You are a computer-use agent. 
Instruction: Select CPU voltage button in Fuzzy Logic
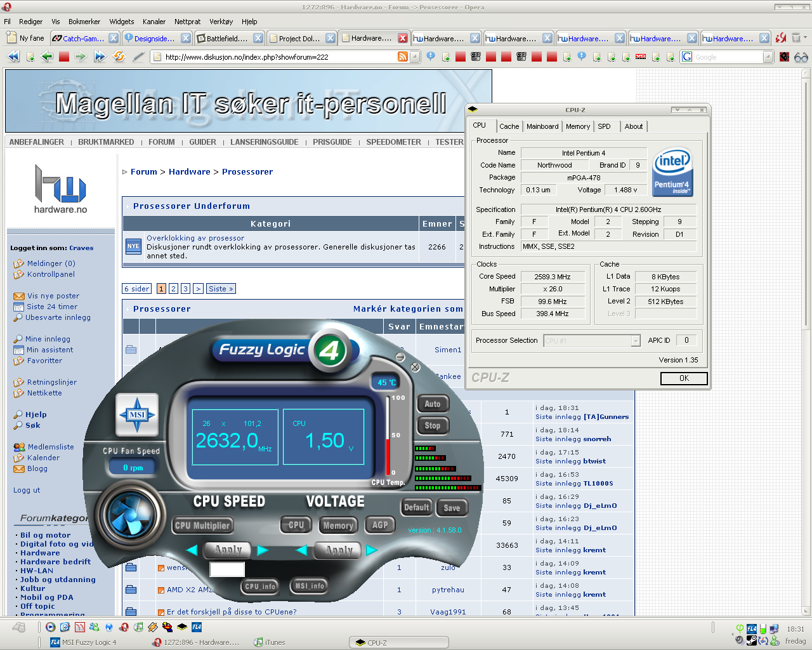point(296,525)
